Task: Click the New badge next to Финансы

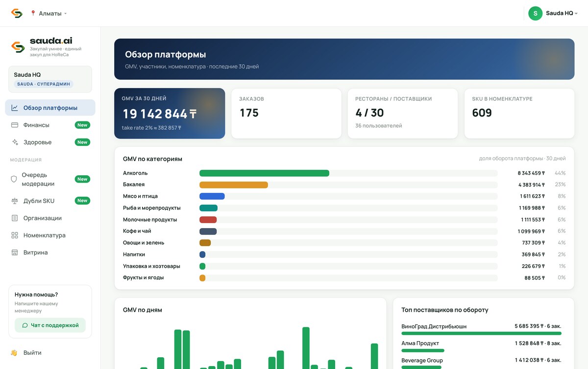Action: (x=82, y=125)
